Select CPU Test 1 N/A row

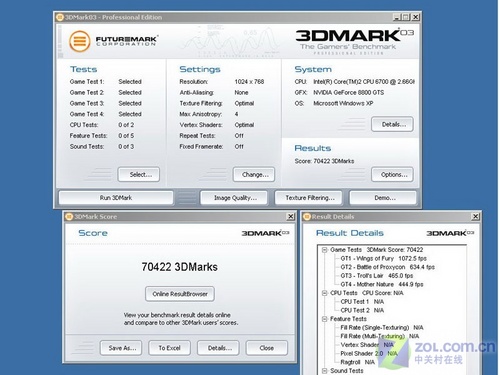[362, 302]
